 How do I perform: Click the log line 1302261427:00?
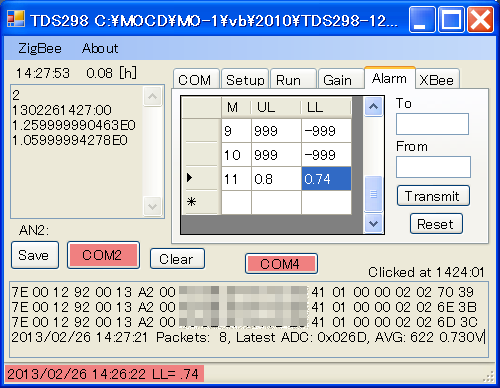tap(62, 110)
